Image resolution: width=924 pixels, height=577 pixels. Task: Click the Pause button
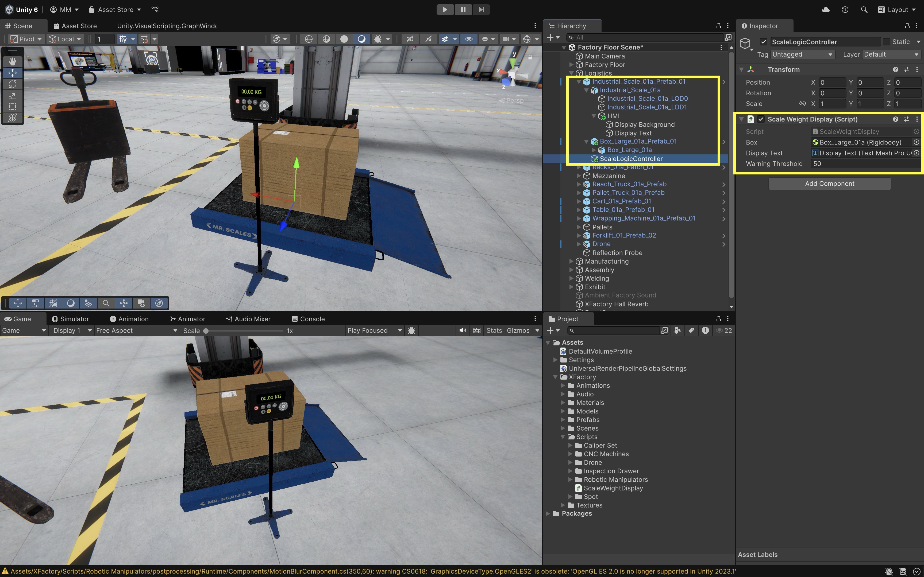[463, 10]
